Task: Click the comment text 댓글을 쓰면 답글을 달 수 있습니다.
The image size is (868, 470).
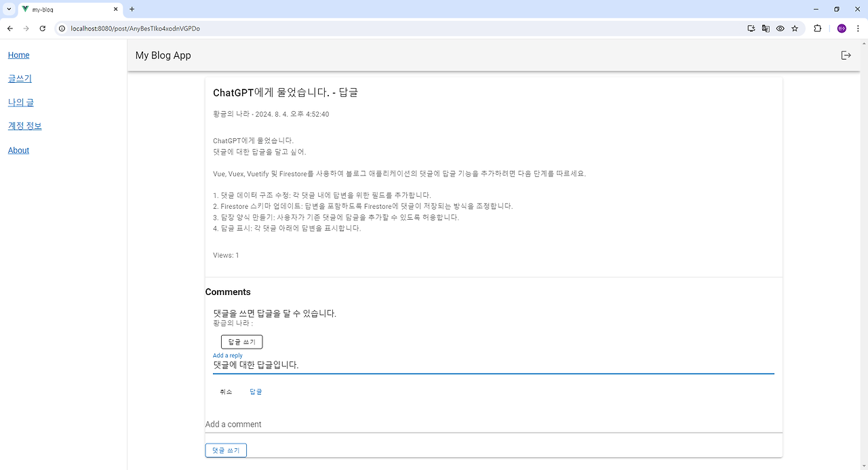Action: click(275, 313)
